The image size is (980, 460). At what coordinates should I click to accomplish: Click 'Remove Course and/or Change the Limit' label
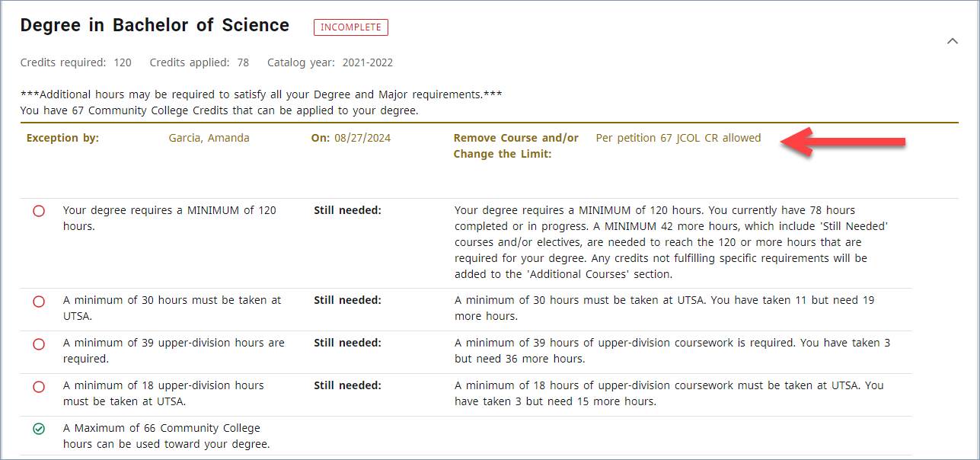click(516, 145)
